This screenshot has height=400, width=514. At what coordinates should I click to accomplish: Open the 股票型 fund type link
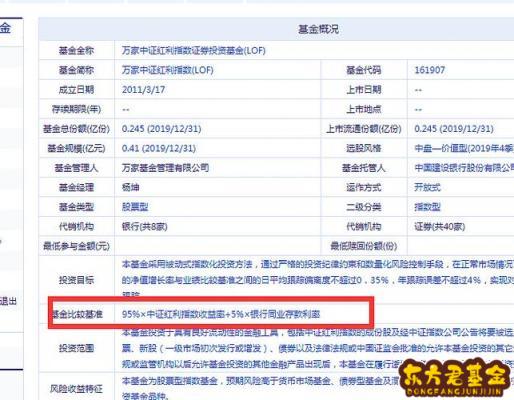(x=135, y=207)
